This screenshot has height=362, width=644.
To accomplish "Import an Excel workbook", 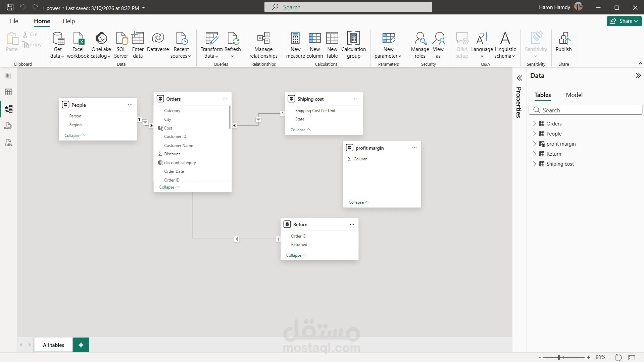I will pyautogui.click(x=78, y=45).
